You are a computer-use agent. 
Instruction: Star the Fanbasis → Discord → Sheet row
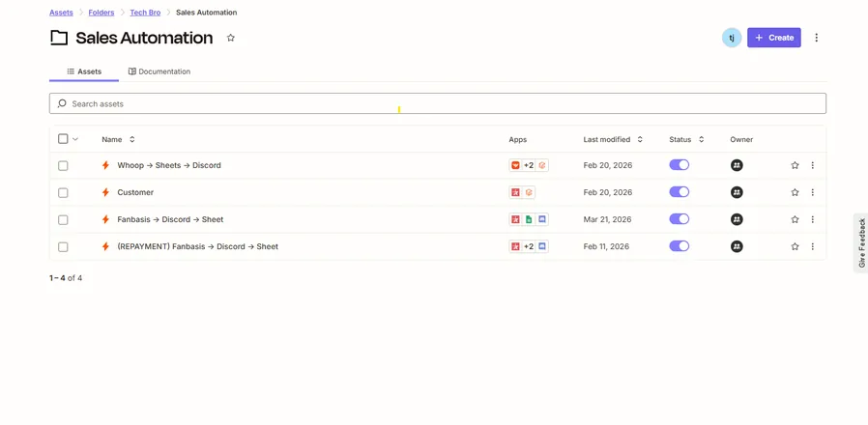[795, 219]
